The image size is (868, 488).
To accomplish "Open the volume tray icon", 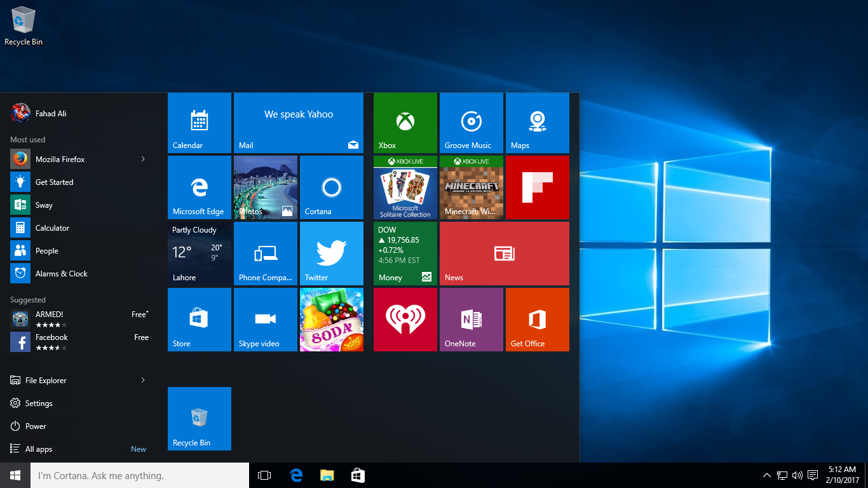I will click(x=797, y=475).
